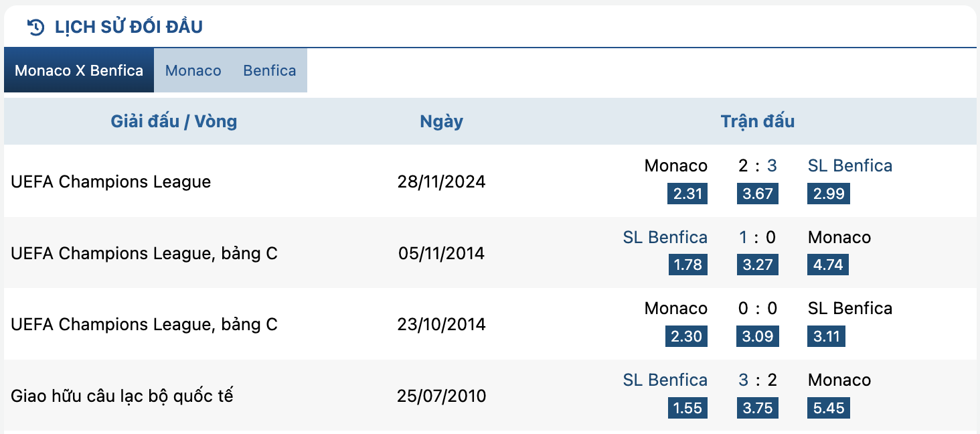Click the Ngày column header
980x434 pixels.
coord(442,121)
